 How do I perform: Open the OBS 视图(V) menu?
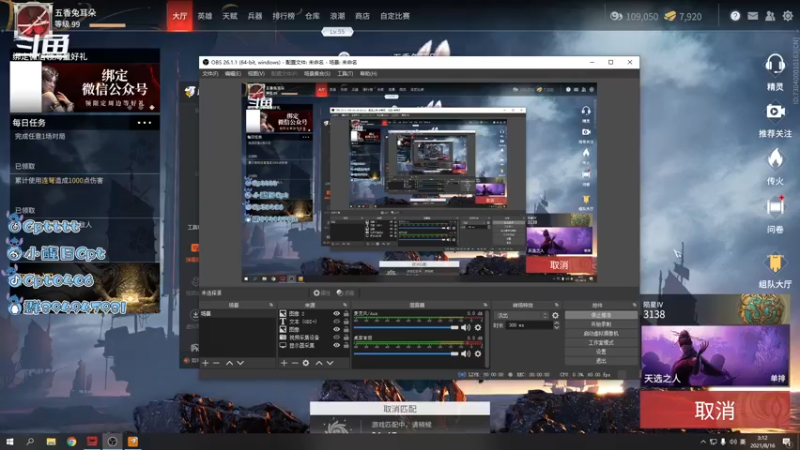(x=256, y=74)
